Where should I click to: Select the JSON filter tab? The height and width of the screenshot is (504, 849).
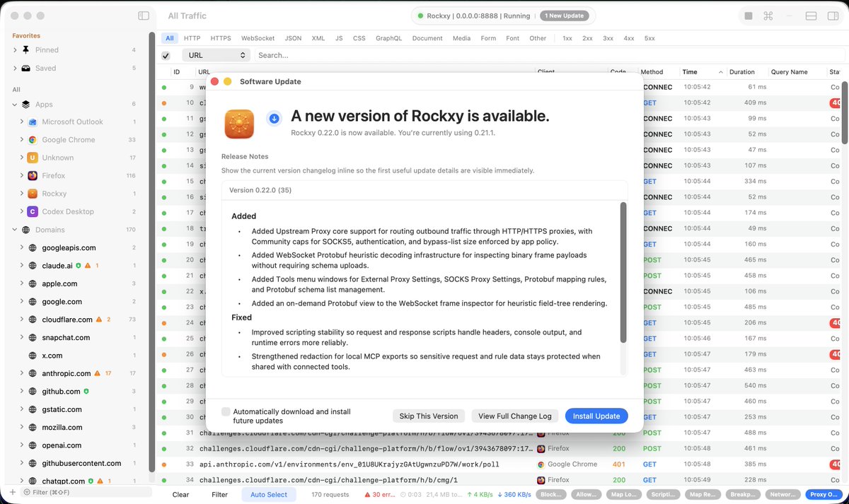tap(293, 38)
